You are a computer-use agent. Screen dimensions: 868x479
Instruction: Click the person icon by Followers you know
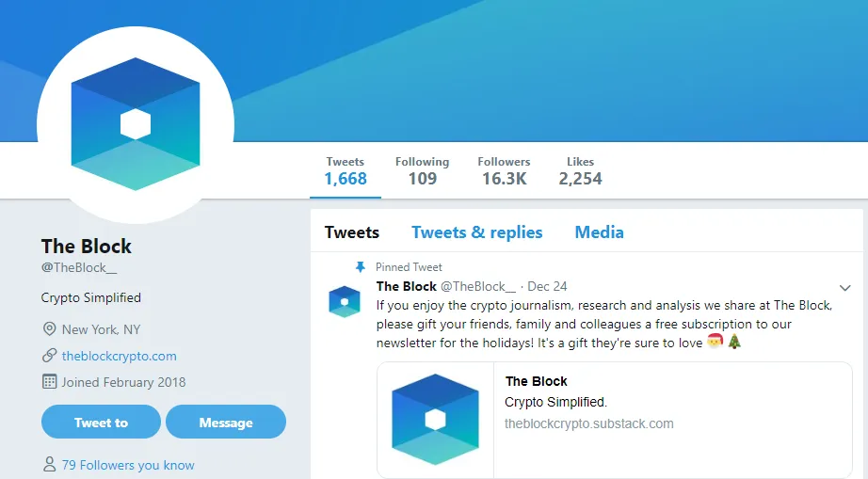coord(49,464)
